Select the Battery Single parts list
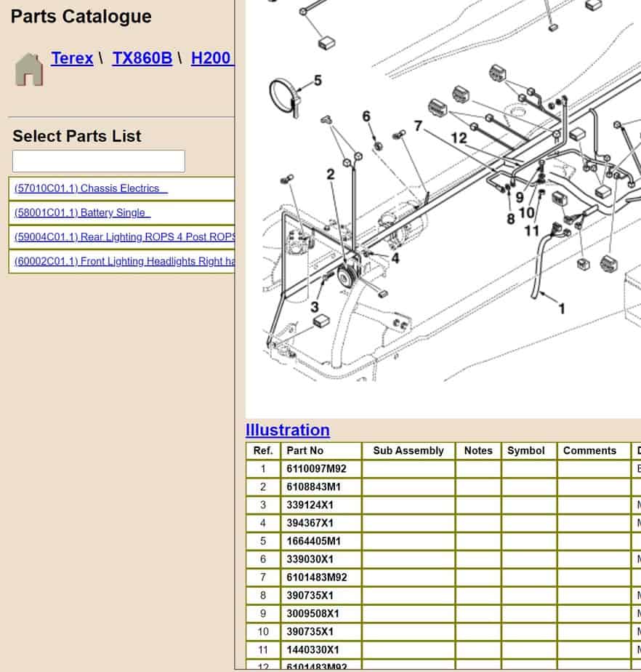 82,213
